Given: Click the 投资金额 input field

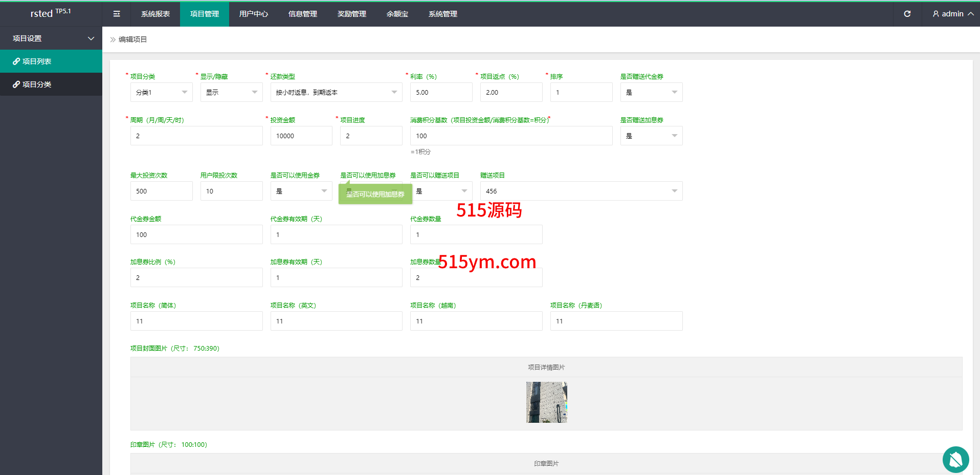Looking at the screenshot, I should [x=301, y=136].
